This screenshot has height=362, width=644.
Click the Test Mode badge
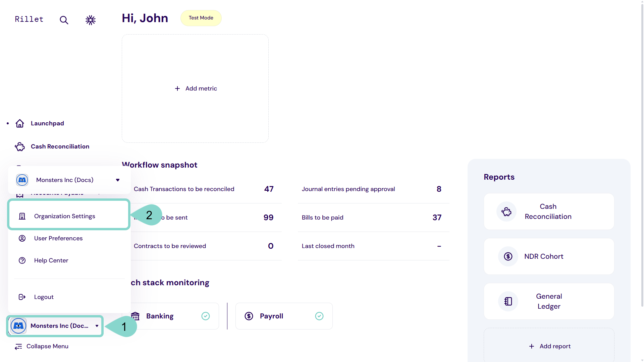point(201,18)
